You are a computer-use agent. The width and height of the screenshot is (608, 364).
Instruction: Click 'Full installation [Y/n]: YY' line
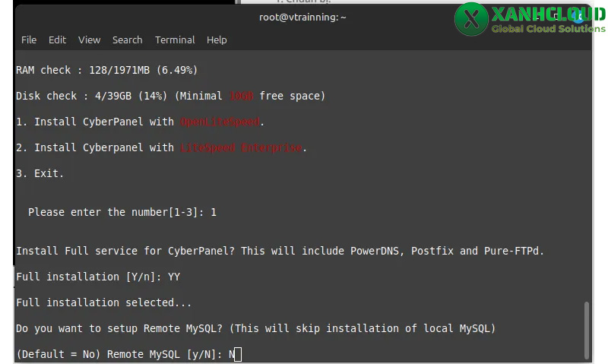click(98, 277)
